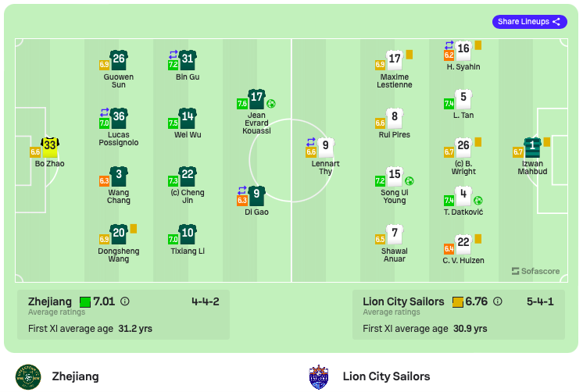Screen dimensions: 583x392
Task: Click Bo Zhao's yellow goalkeeper jersey 33
Action: [x=50, y=147]
